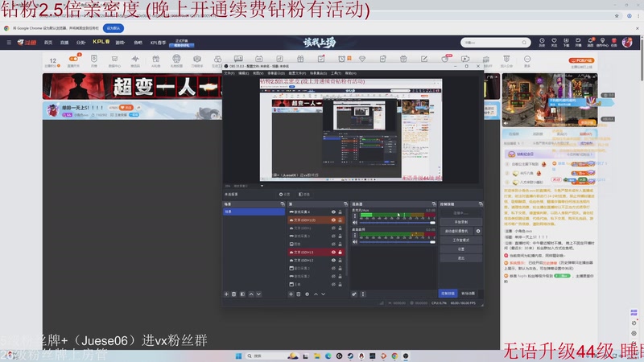This screenshot has width=644, height=362.
Task: Move scene up in Scenes panel
Action: (251, 294)
